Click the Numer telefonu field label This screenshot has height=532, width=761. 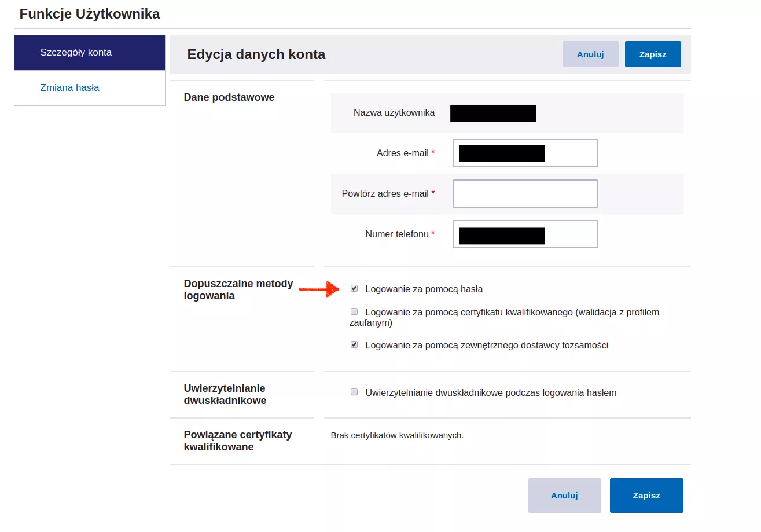pos(396,234)
